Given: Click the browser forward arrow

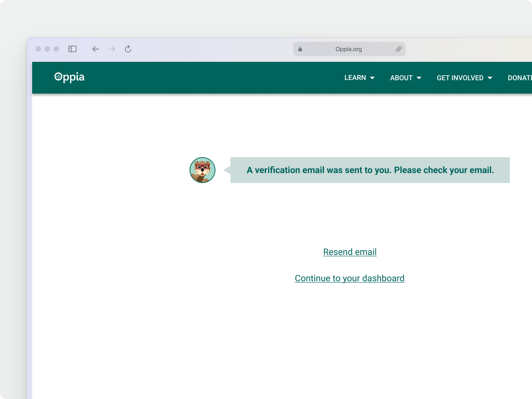Looking at the screenshot, I should tap(112, 49).
